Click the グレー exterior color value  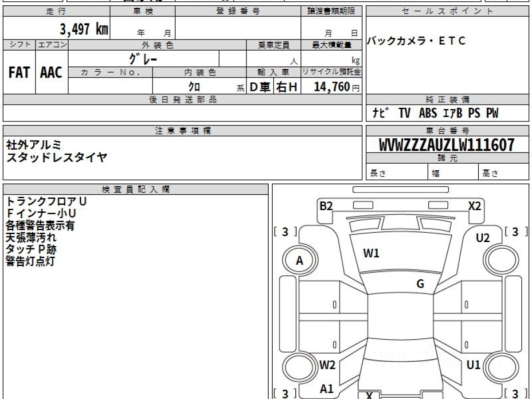click(x=143, y=59)
